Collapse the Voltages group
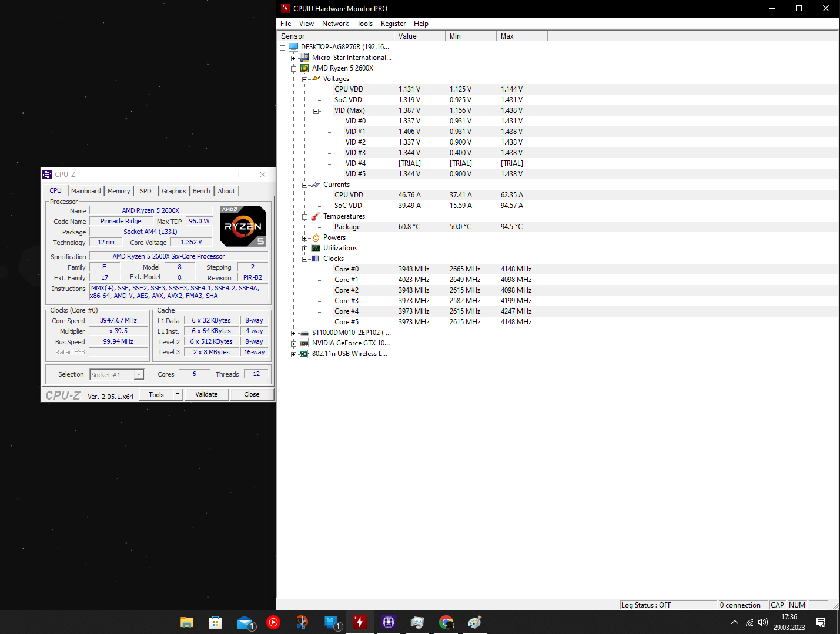Screen dimensions: 840x634 304,79
